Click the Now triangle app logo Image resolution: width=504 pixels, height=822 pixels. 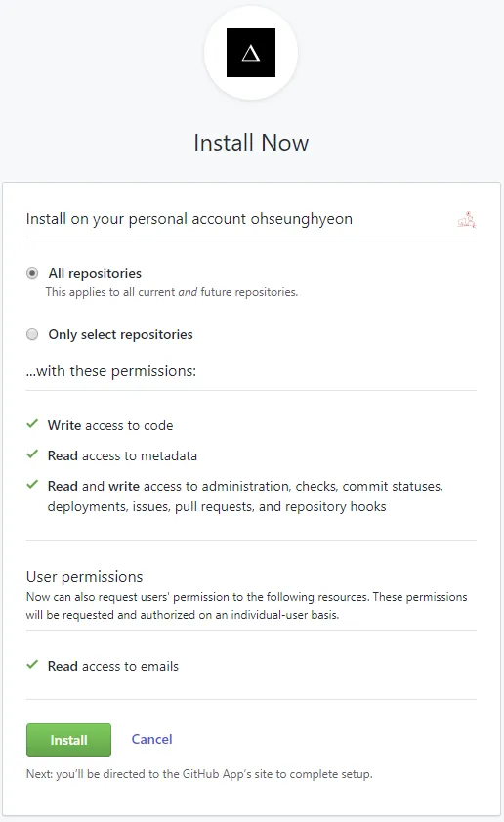(x=251, y=53)
